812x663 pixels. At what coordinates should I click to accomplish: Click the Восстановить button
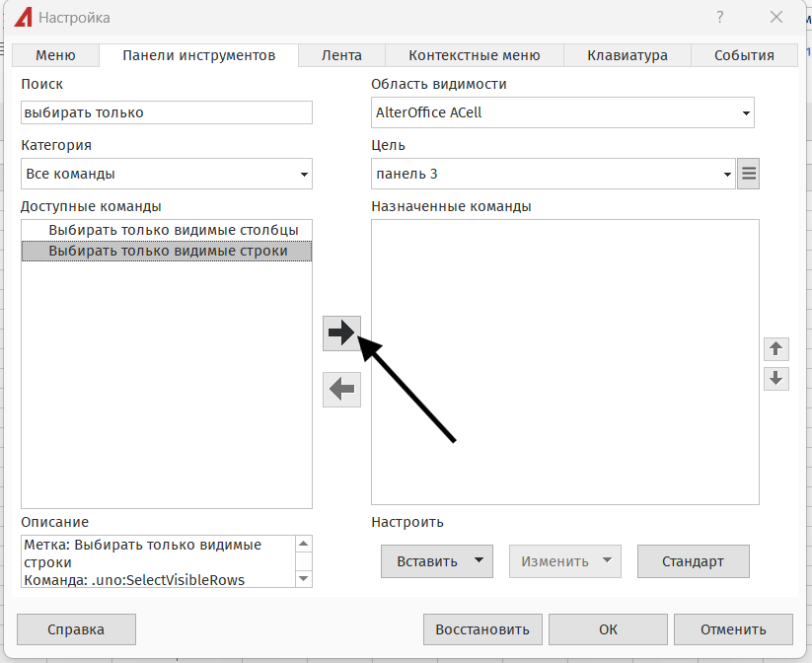coord(482,629)
